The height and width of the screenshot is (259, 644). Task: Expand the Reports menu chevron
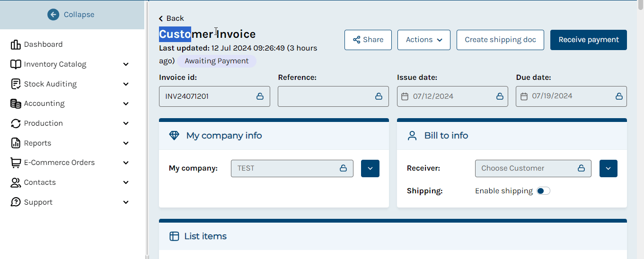pyautogui.click(x=126, y=143)
